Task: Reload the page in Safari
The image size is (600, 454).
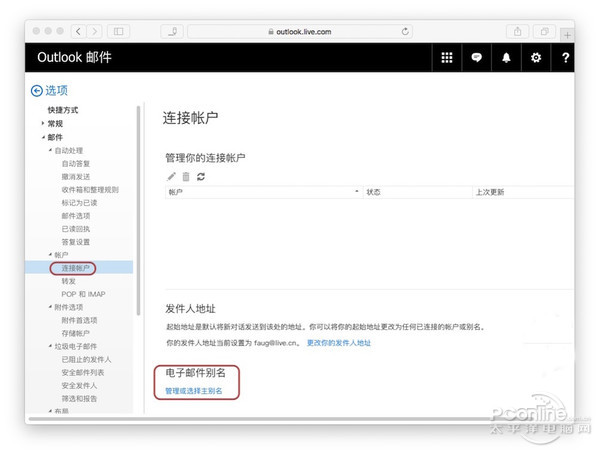Action: (x=405, y=31)
